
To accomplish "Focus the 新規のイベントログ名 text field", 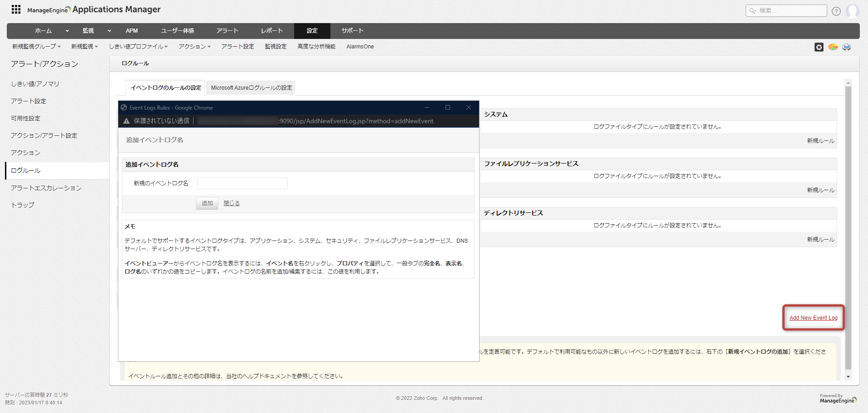I will [242, 183].
